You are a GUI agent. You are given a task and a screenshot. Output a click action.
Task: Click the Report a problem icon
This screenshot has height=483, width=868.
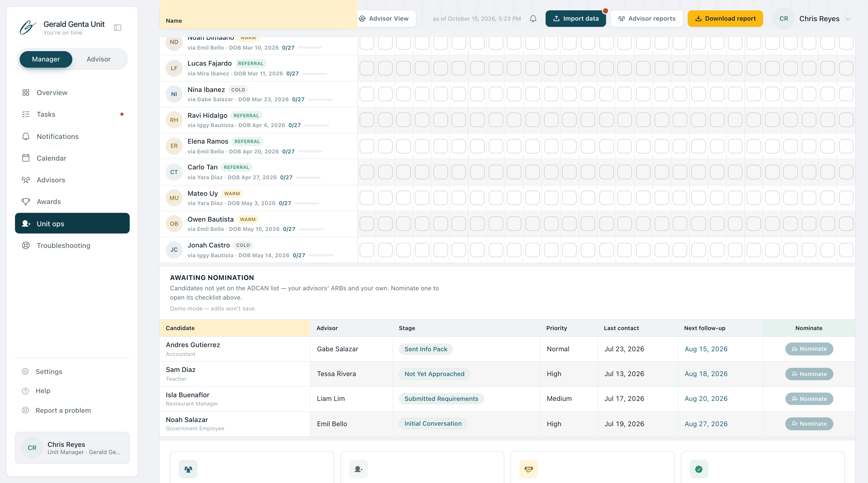click(25, 410)
